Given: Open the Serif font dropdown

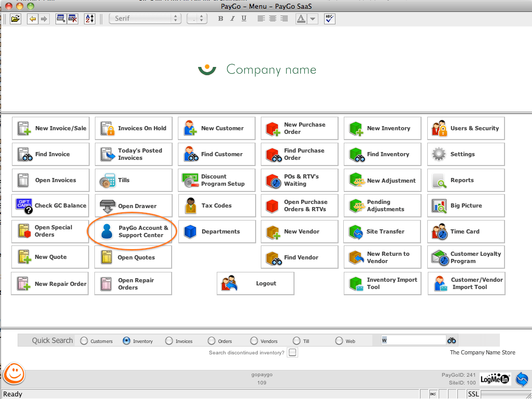Looking at the screenshot, I should click(x=145, y=19).
